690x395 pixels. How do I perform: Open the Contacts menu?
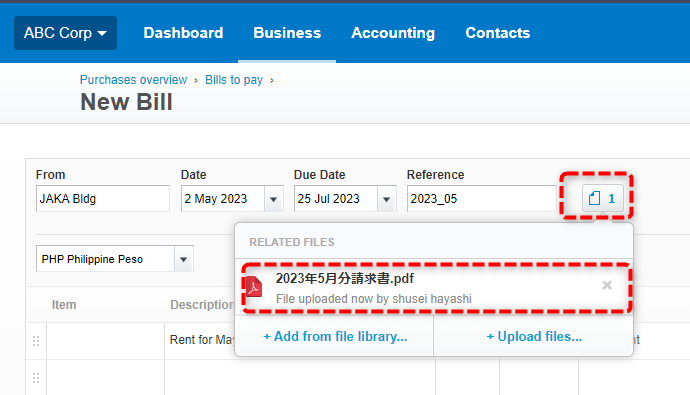498,33
